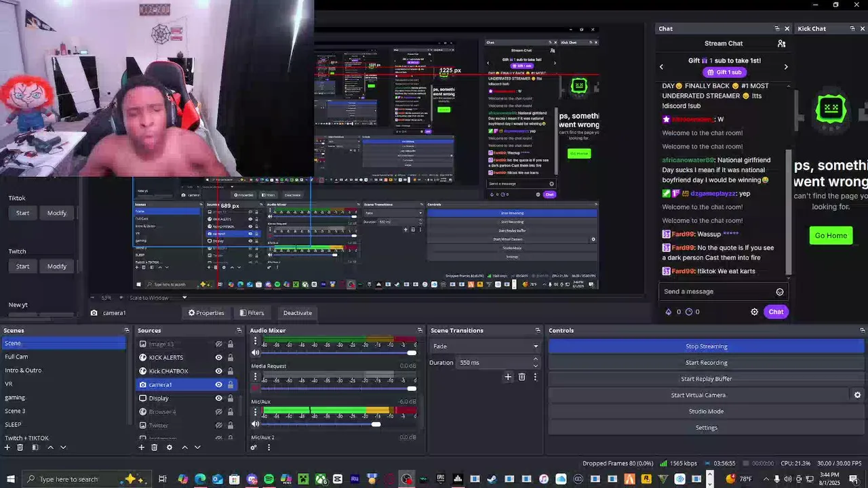Remove scene transition with trash icon
This screenshot has width=868, height=488.
pos(521,377)
